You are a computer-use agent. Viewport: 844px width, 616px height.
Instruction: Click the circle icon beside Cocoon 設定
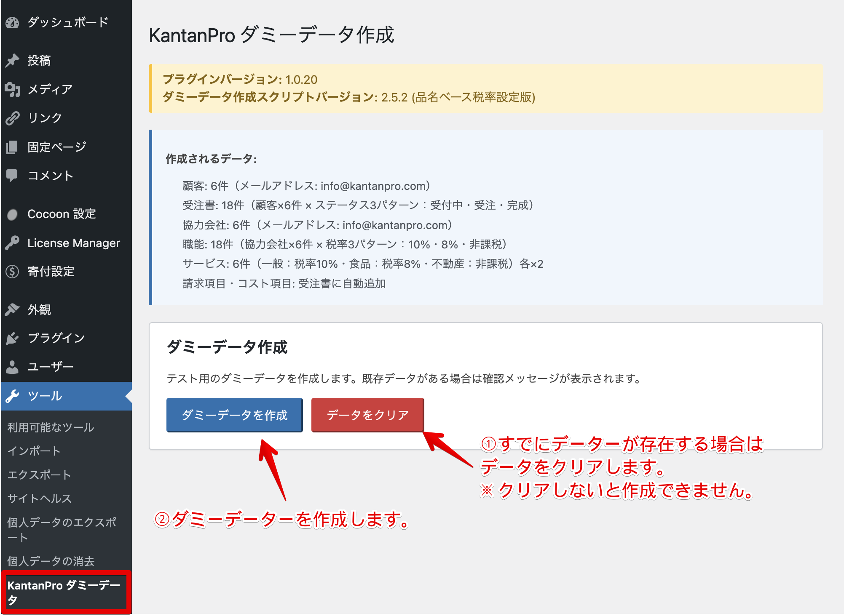(13, 214)
